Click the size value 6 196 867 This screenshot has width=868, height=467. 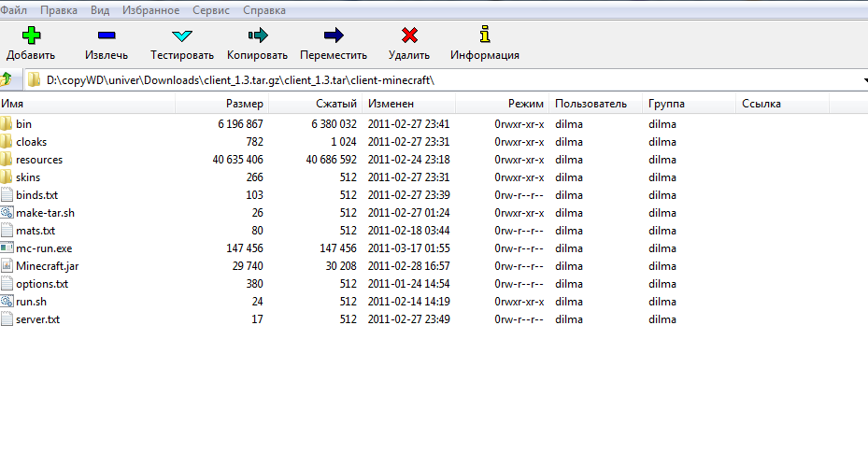click(x=240, y=124)
